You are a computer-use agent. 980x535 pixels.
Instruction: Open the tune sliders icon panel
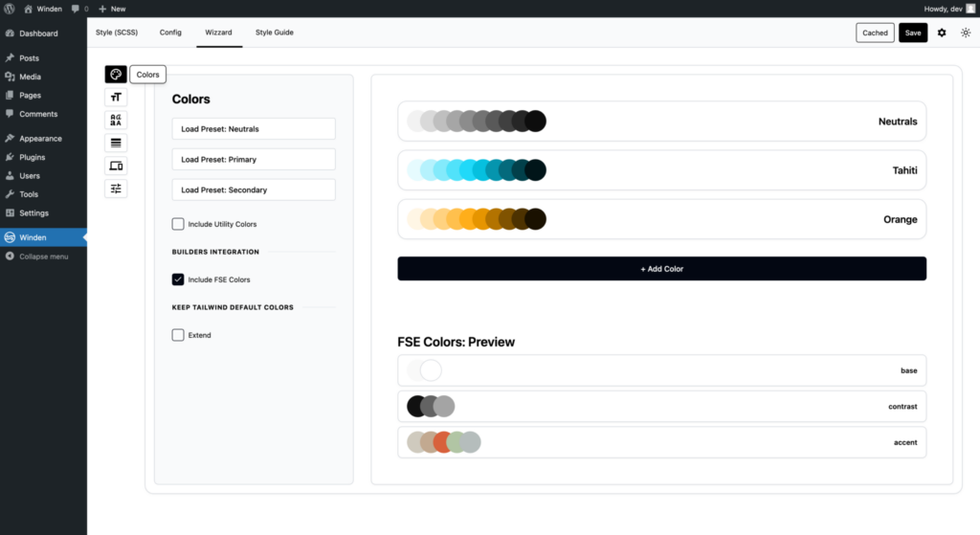pyautogui.click(x=116, y=189)
